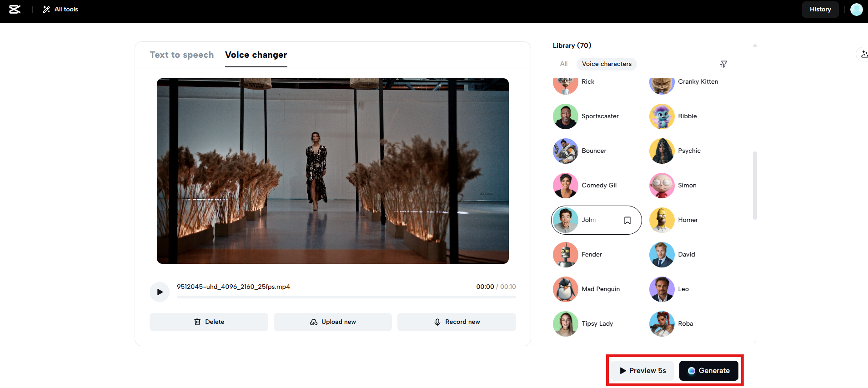Click the Homer voice name
Image resolution: width=868 pixels, height=388 pixels.
coord(688,220)
